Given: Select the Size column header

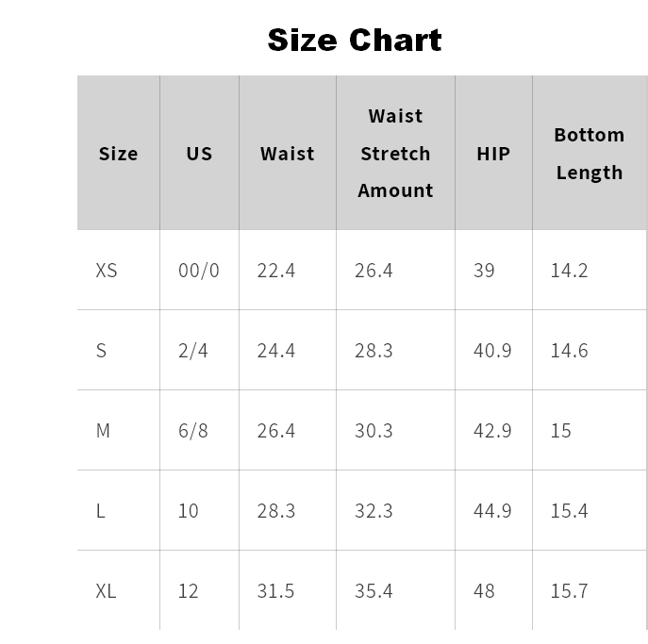Looking at the screenshot, I should (x=118, y=154).
